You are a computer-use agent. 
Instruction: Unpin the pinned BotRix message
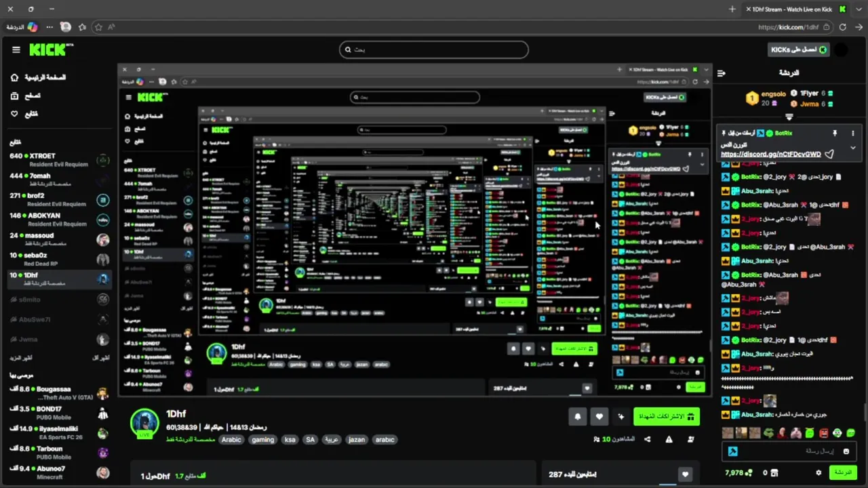pyautogui.click(x=835, y=133)
